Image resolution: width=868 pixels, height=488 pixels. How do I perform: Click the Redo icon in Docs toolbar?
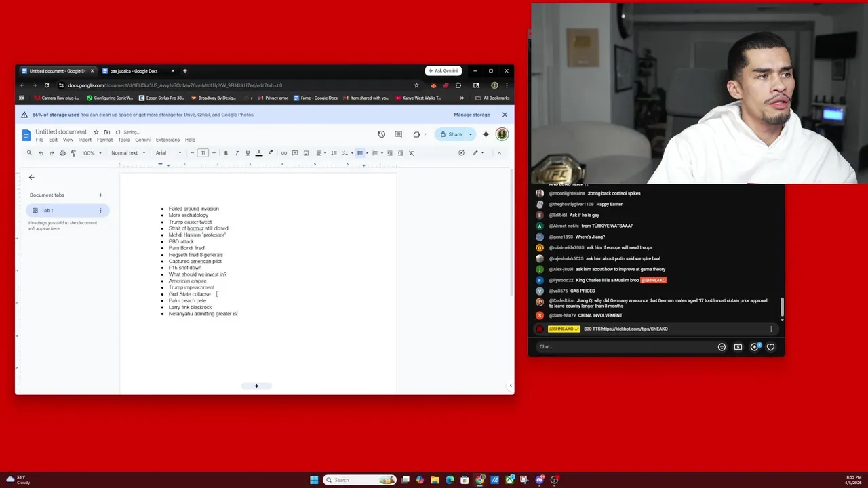tap(52, 153)
